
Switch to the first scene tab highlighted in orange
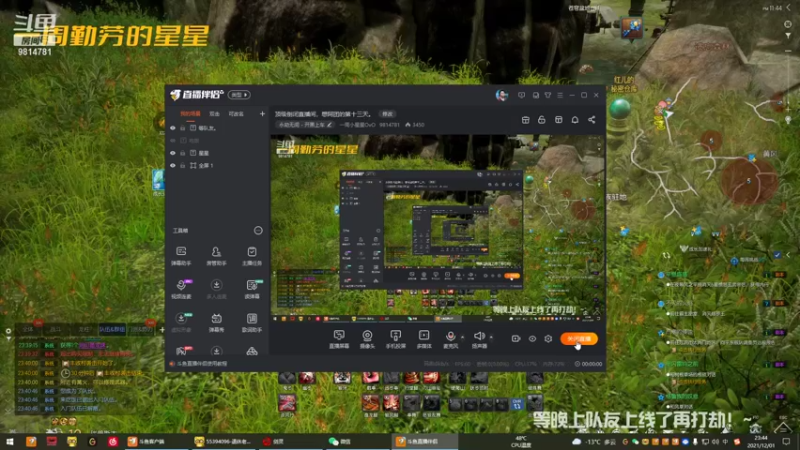pyautogui.click(x=190, y=114)
